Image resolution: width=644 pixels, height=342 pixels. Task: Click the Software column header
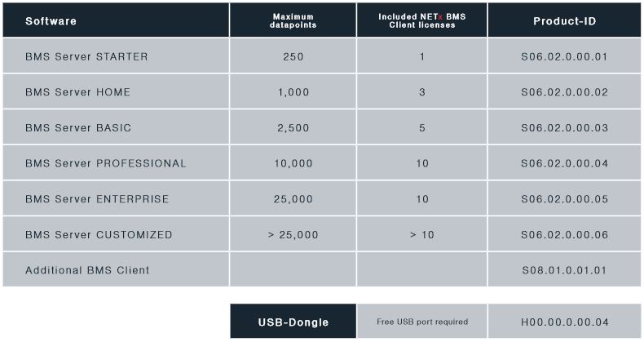point(51,20)
